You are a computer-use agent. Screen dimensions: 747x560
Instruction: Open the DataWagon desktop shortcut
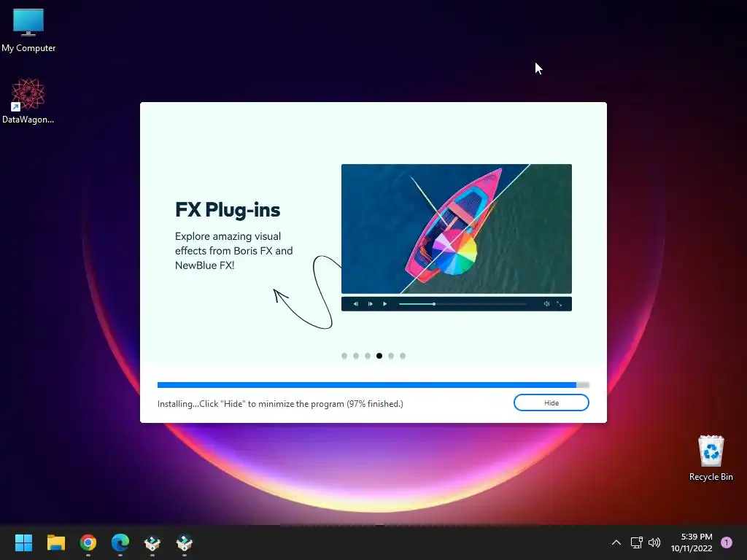[x=28, y=101]
